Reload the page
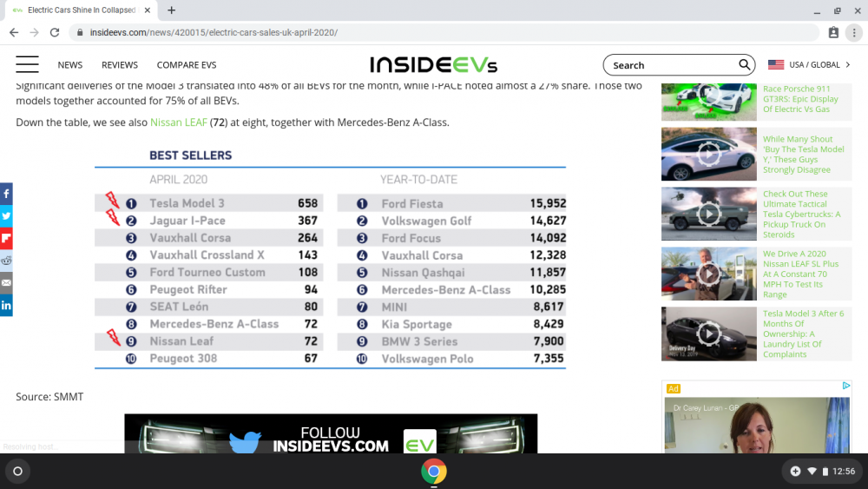868x489 pixels. pos(54,33)
